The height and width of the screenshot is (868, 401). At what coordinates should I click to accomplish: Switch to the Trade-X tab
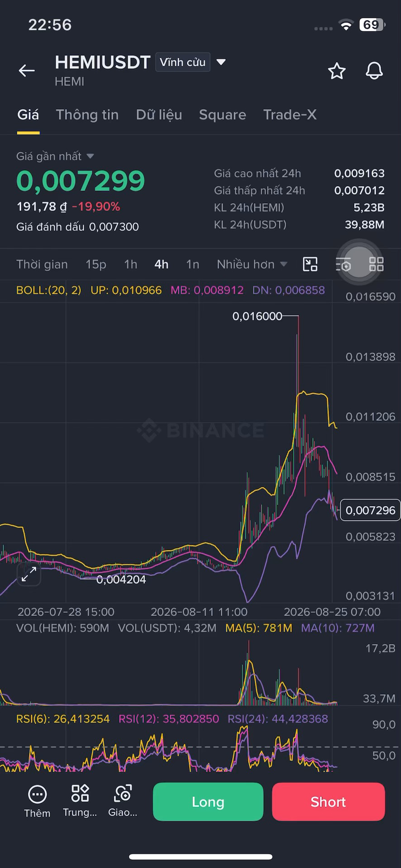290,115
